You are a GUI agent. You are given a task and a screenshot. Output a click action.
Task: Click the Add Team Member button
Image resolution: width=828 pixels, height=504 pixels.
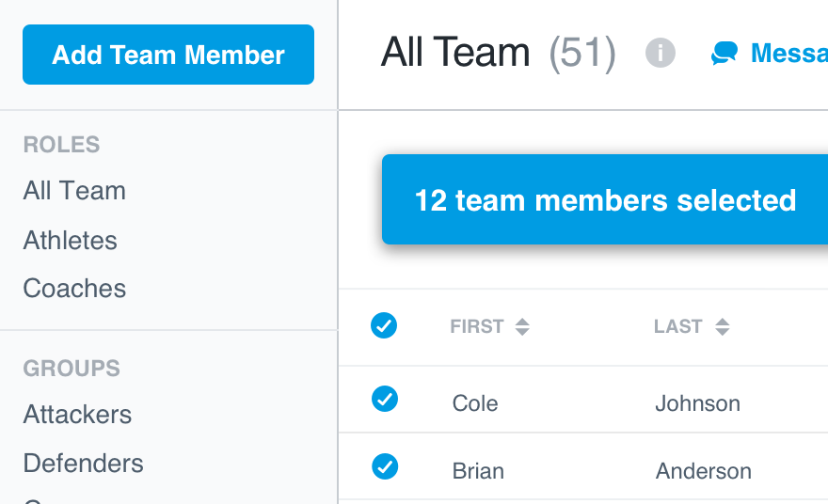168,55
